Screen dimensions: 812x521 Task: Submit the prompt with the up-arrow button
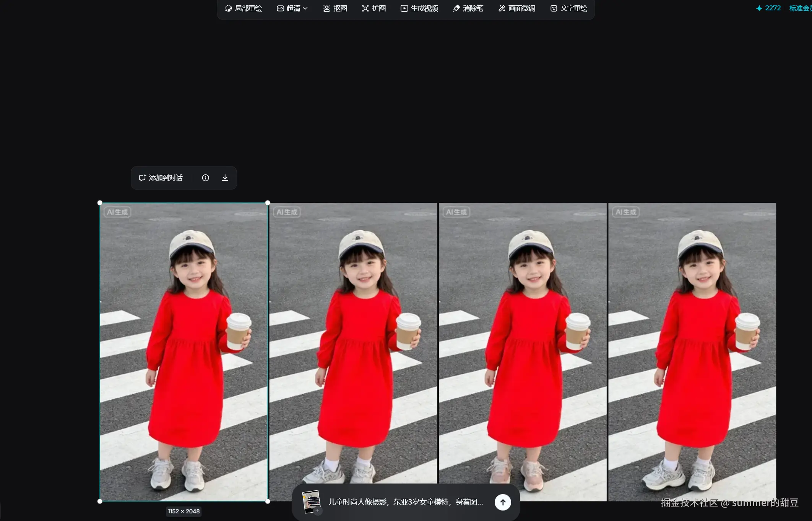point(503,502)
